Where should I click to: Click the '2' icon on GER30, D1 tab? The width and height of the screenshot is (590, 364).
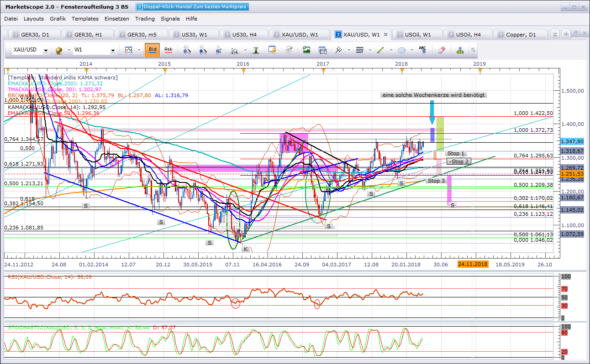[x=16, y=35]
